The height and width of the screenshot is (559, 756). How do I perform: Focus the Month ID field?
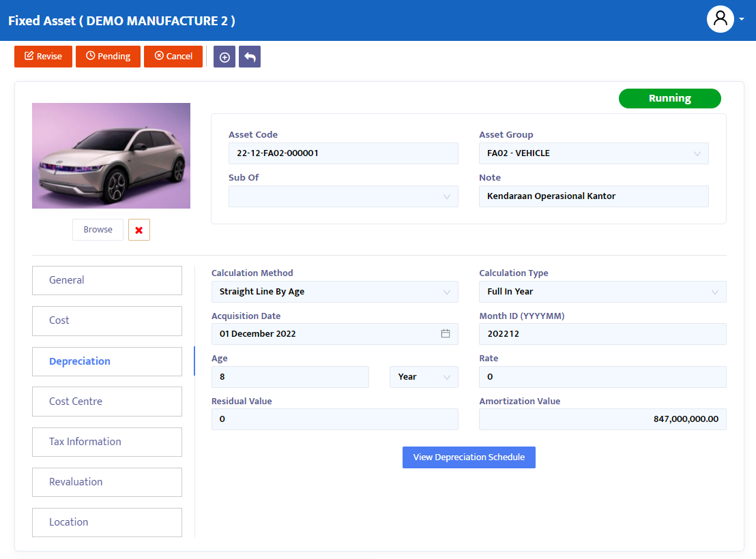tap(602, 334)
